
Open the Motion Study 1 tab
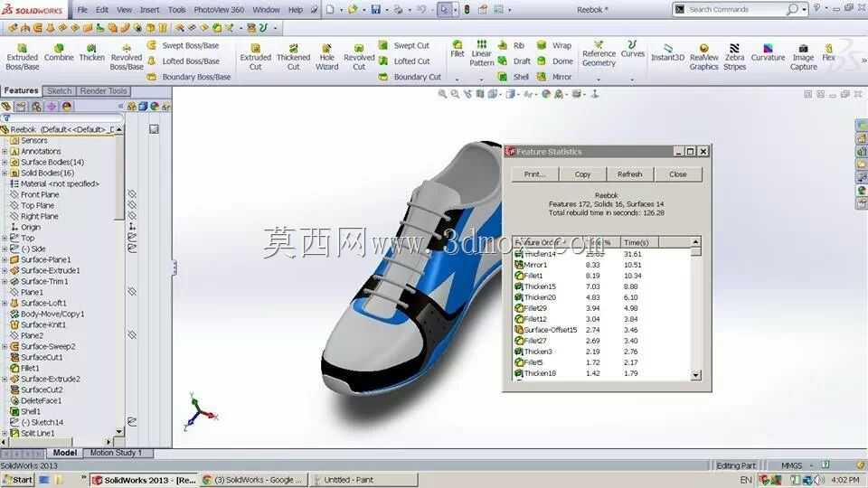pos(116,453)
